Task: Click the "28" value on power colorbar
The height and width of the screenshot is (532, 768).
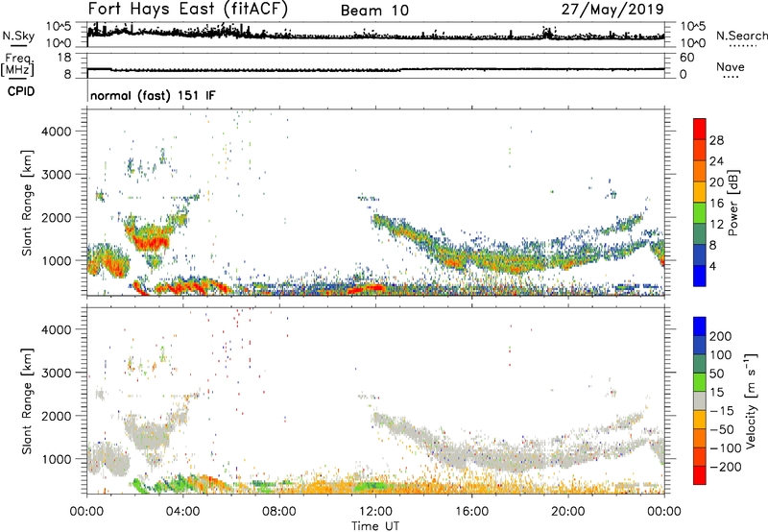Action: coord(716,140)
